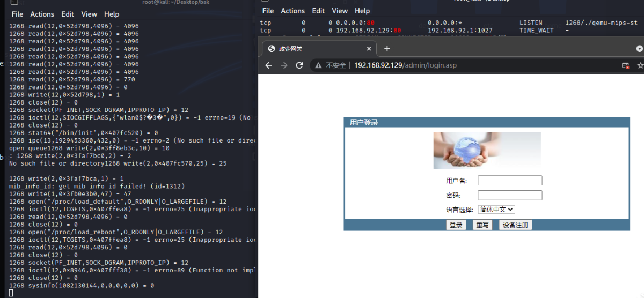Click the 语言选择: label
644x298 pixels.
(460, 210)
